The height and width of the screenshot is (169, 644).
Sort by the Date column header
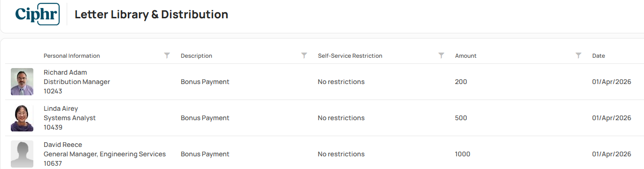[598, 55]
